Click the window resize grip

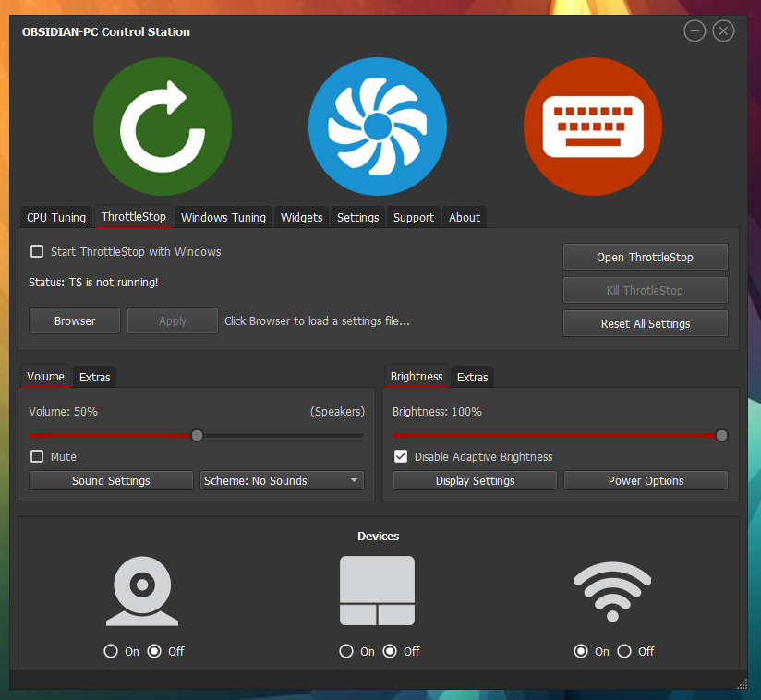click(743, 683)
